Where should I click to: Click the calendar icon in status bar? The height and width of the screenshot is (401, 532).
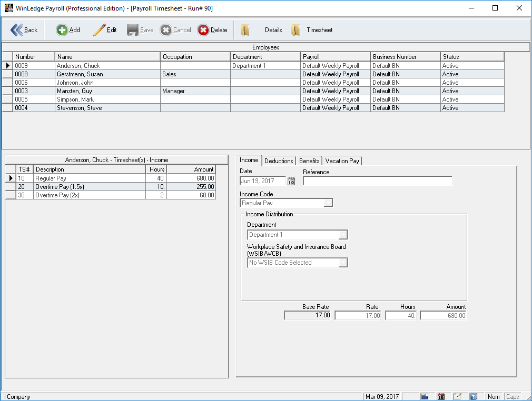pyautogui.click(x=441, y=396)
